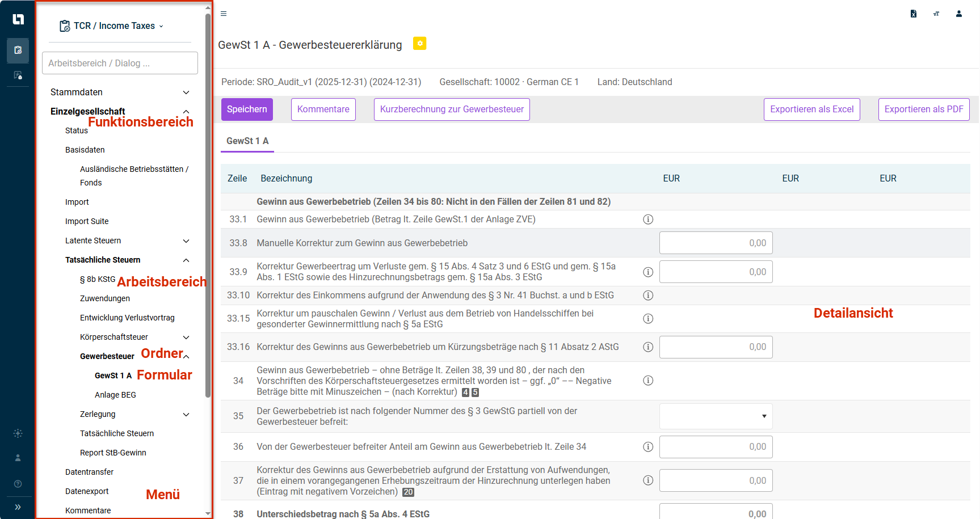Viewport: 980px width, 519px height.
Task: Open the dropdown for row 35 exemption
Action: tap(716, 416)
